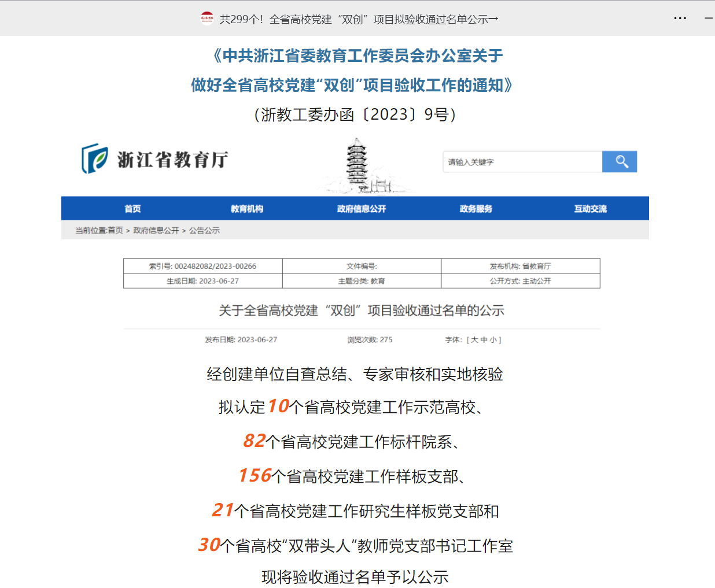Screen dimensions: 715x588
Task: Click the blue magnifier search button
Action: [619, 162]
